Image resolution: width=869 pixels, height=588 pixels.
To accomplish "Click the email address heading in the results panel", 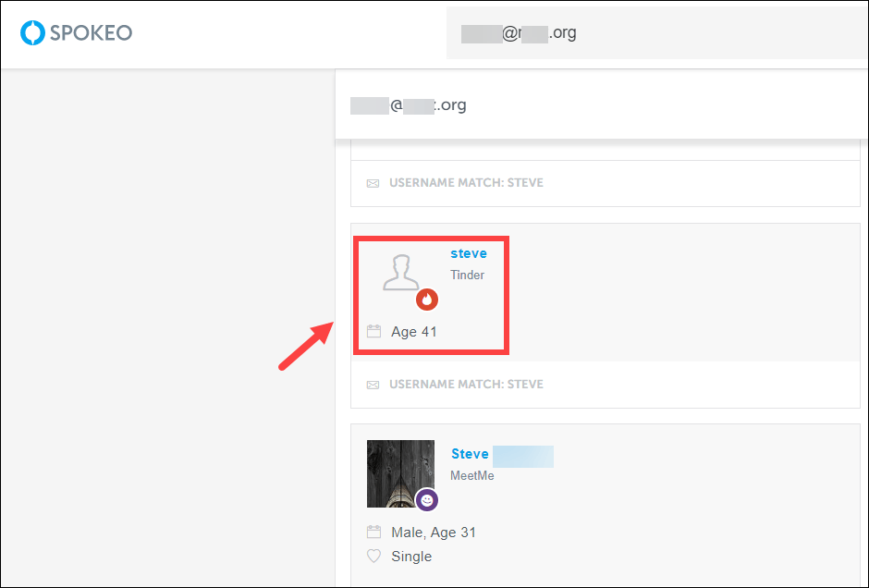I will point(409,104).
